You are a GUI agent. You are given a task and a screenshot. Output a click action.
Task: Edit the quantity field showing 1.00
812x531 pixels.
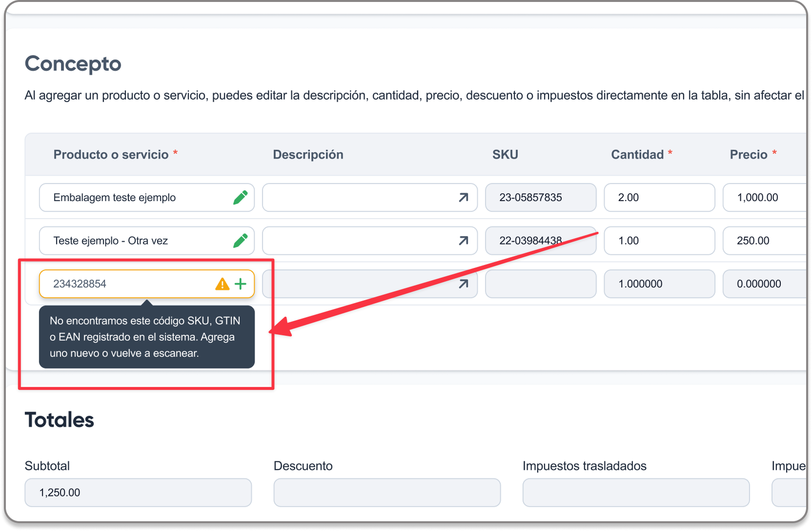coord(659,241)
